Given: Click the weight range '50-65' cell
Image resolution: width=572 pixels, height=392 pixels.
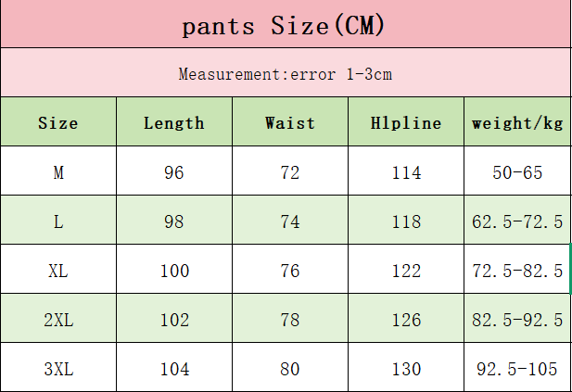Looking at the screenshot, I should coord(517,171).
